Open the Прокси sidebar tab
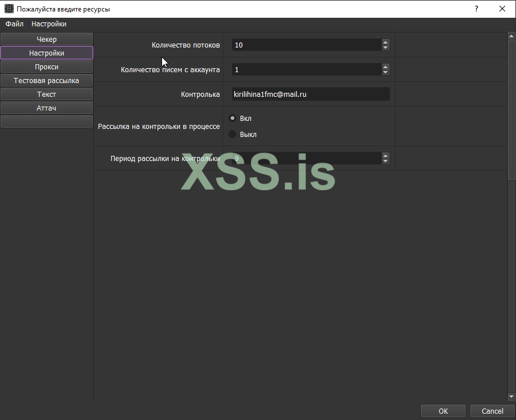This screenshot has height=420, width=516. tap(46, 67)
